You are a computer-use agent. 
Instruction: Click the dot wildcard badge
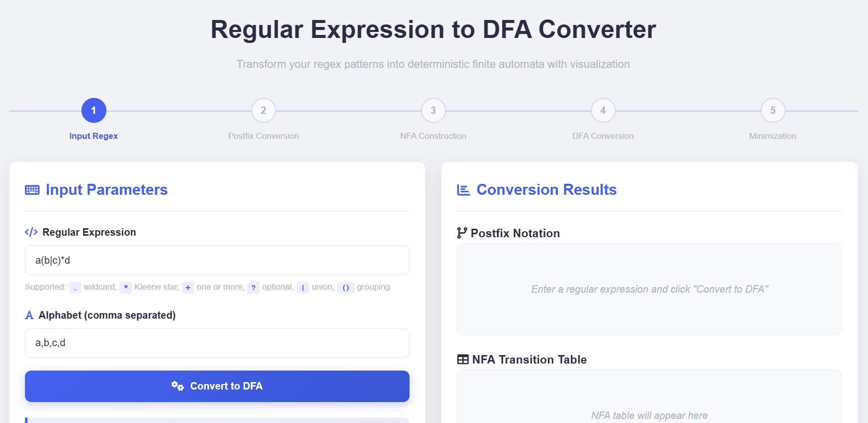75,288
